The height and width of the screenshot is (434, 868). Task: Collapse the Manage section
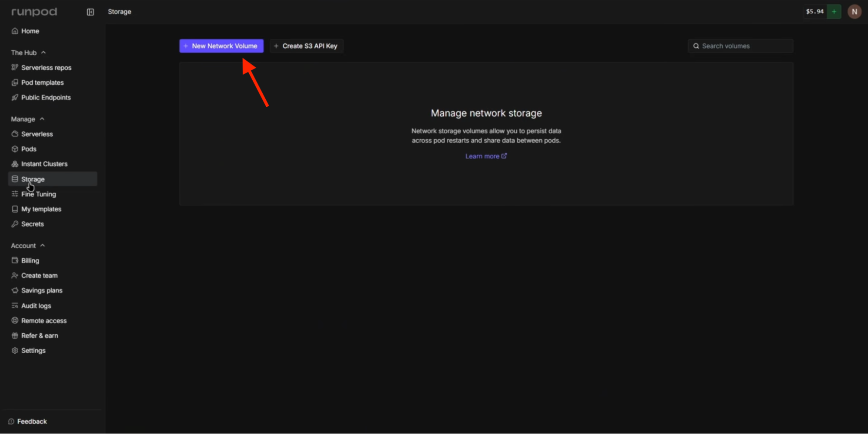28,119
